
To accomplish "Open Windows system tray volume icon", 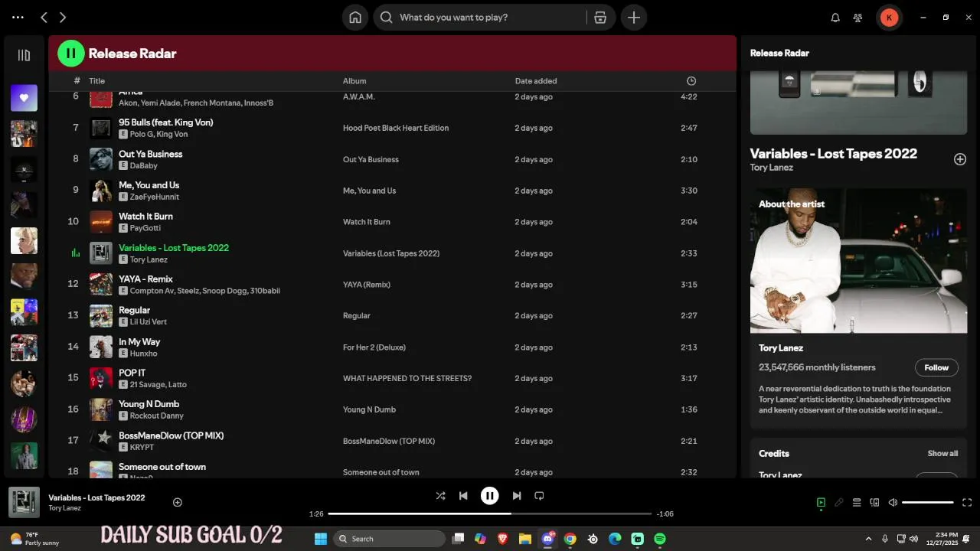I will pyautogui.click(x=914, y=539).
